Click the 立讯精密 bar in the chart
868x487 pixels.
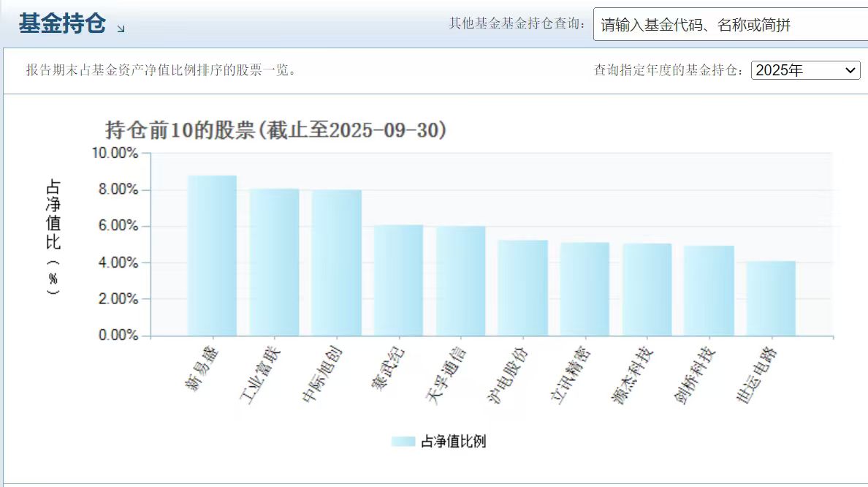585,290
